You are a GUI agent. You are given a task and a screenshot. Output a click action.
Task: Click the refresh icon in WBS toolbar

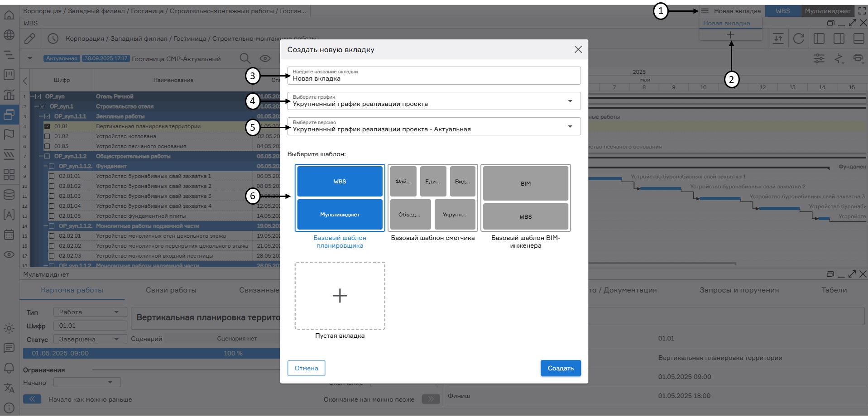[x=798, y=39]
